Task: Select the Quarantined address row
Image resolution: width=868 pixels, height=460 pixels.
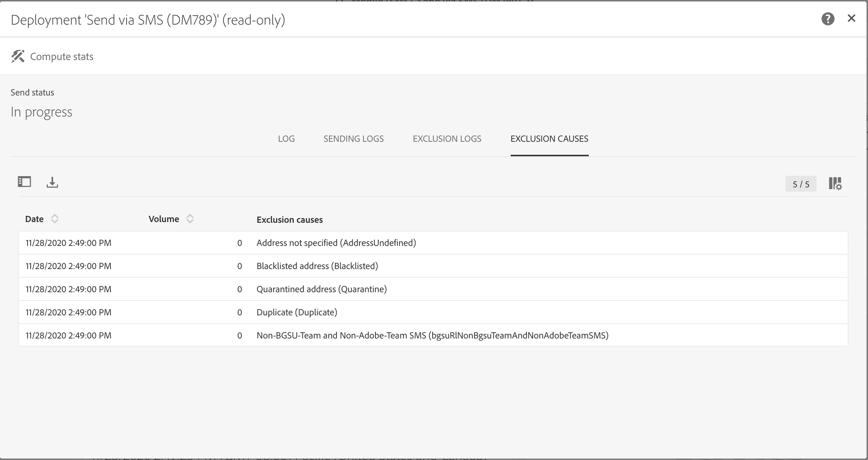Action: (x=321, y=289)
